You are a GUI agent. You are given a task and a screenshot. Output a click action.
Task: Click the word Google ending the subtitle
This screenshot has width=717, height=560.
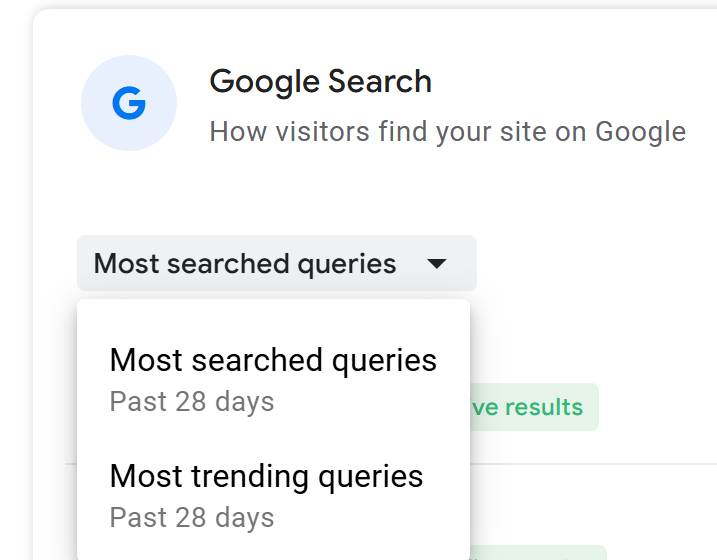tap(640, 131)
